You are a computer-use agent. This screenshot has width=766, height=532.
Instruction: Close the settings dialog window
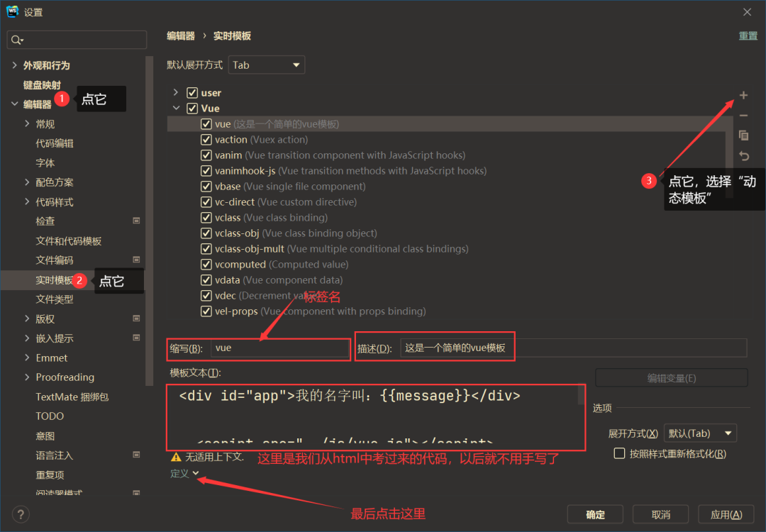[747, 12]
